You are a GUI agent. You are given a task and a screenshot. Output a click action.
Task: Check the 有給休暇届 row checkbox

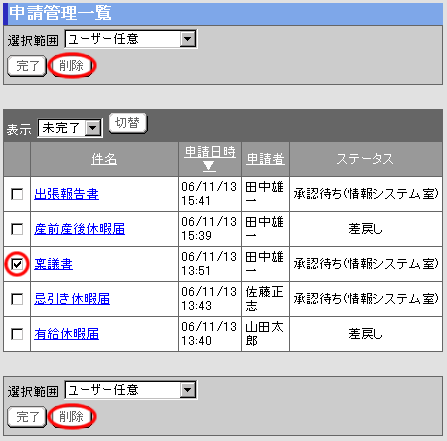click(17, 334)
